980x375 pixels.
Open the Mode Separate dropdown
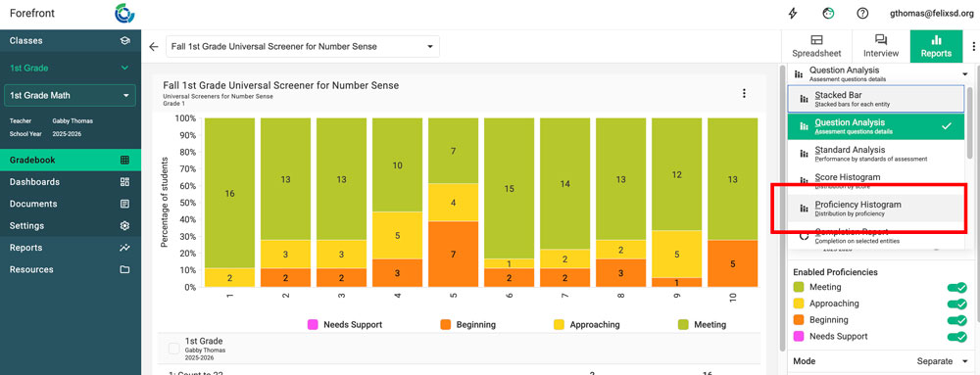[934, 361]
